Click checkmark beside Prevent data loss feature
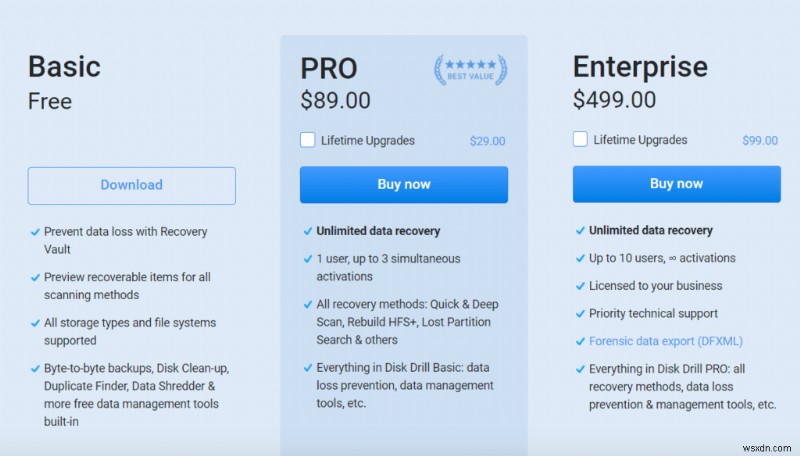Screen dimensions: 800x456 tap(35, 231)
